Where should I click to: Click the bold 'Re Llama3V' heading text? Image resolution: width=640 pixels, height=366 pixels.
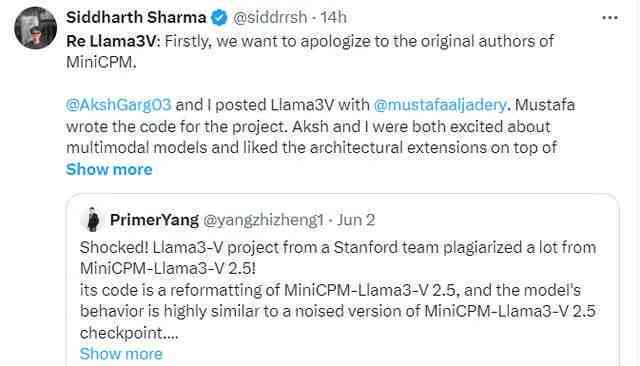click(111, 41)
